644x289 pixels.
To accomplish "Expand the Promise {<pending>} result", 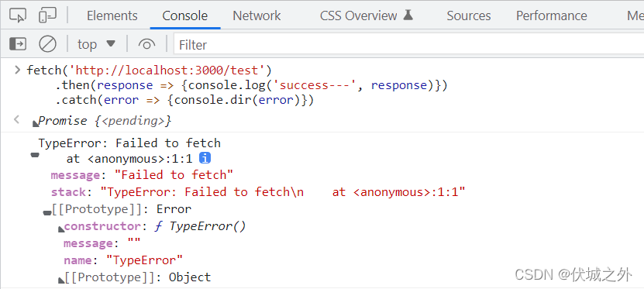I will [36, 122].
